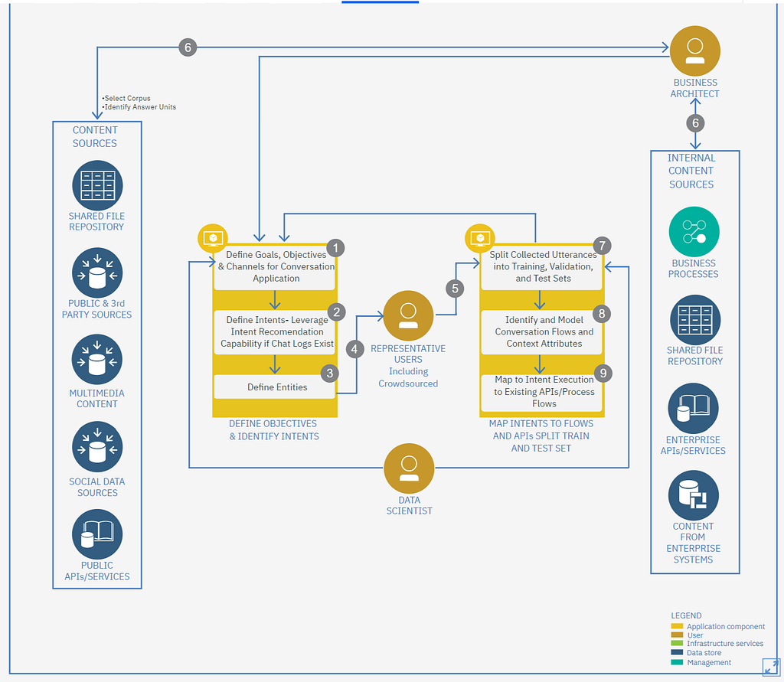Select the "Application component" legend text
This screenshot has height=682, width=784.
pos(726,626)
